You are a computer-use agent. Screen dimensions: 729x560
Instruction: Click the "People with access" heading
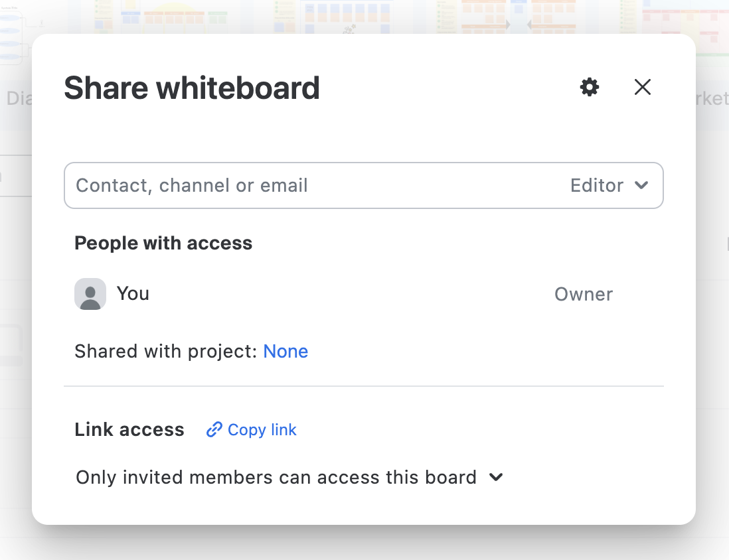163,243
